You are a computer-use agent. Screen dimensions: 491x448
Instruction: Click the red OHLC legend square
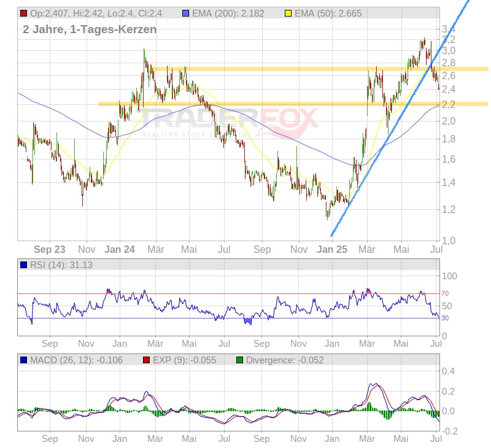pos(23,13)
